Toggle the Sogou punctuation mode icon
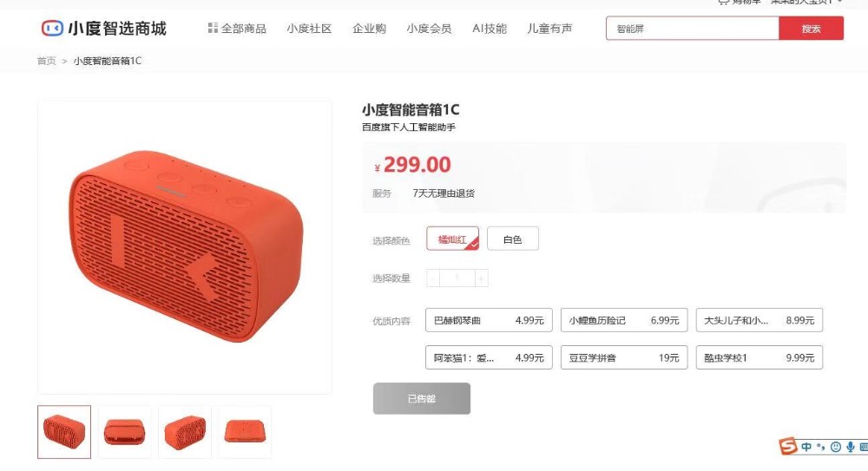 click(821, 448)
